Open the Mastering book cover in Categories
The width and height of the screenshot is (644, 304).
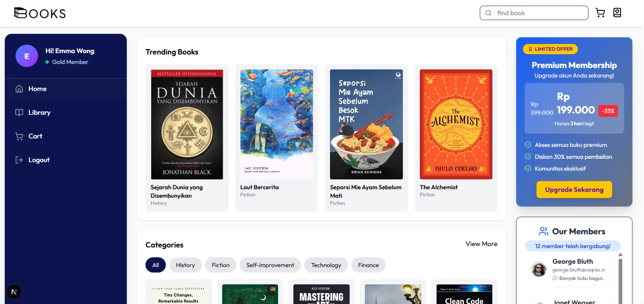322,294
